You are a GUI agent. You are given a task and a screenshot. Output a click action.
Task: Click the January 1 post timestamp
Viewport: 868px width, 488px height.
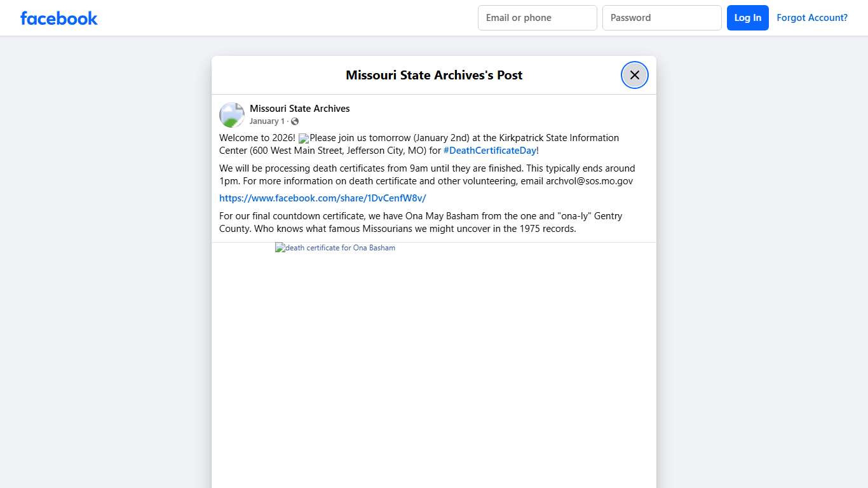pos(267,121)
